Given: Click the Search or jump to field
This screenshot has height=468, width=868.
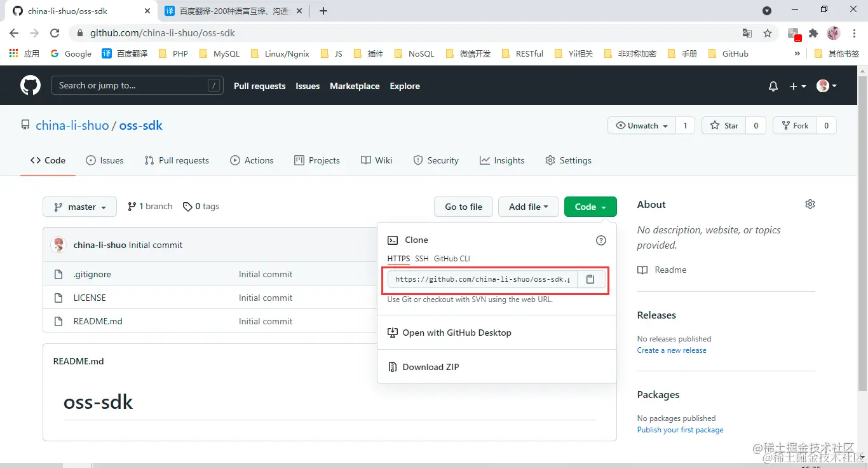Looking at the screenshot, I should pyautogui.click(x=137, y=85).
